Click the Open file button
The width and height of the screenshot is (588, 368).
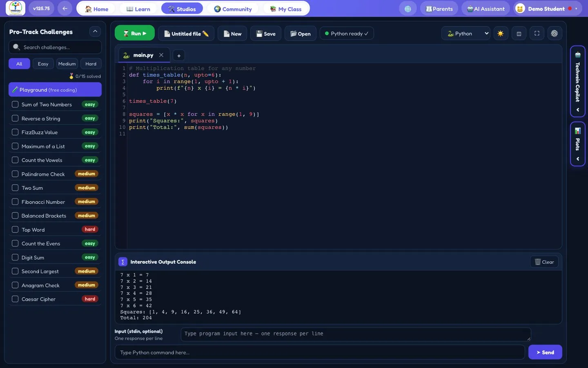pyautogui.click(x=300, y=34)
